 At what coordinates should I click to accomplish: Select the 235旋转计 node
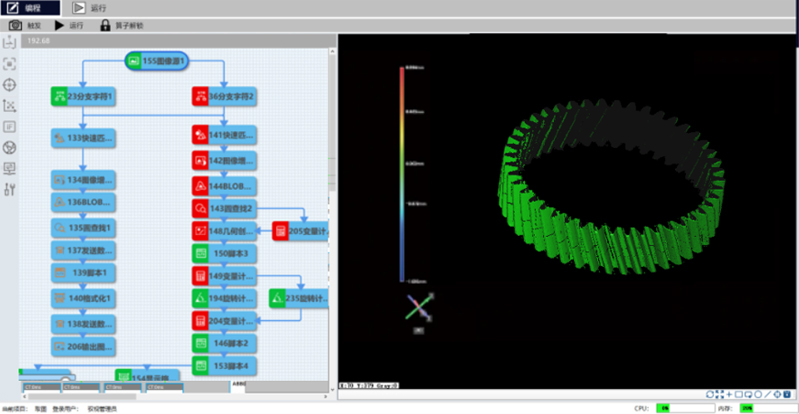[x=299, y=298]
